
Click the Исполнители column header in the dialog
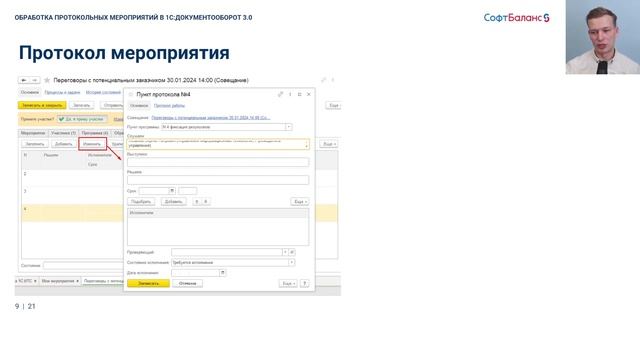(218, 213)
